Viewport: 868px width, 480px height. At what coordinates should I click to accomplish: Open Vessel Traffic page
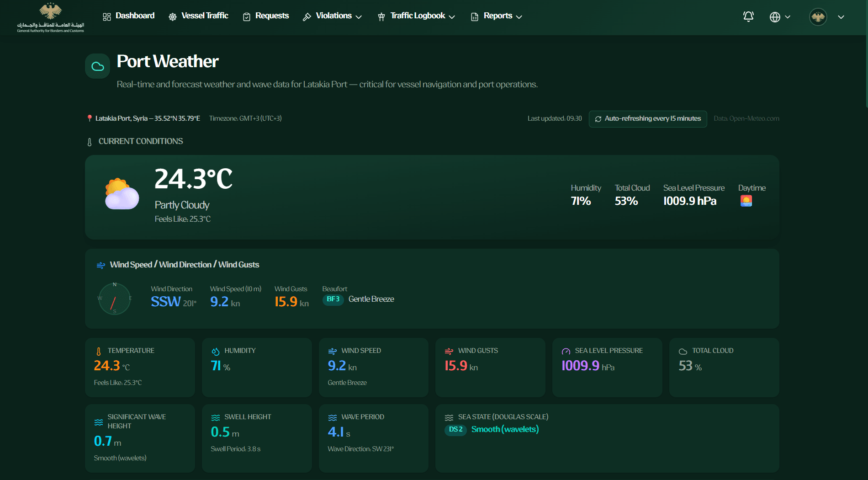pyautogui.click(x=198, y=16)
